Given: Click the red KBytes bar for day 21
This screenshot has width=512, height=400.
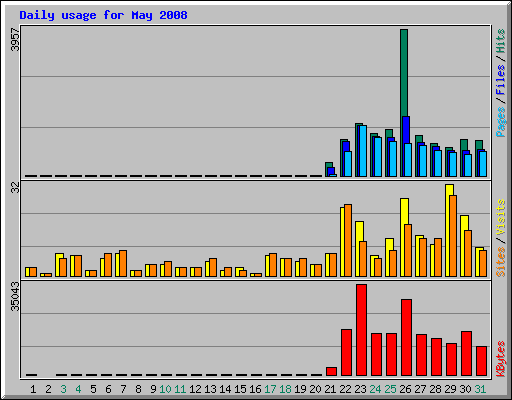Looking at the screenshot, I should (x=331, y=371).
